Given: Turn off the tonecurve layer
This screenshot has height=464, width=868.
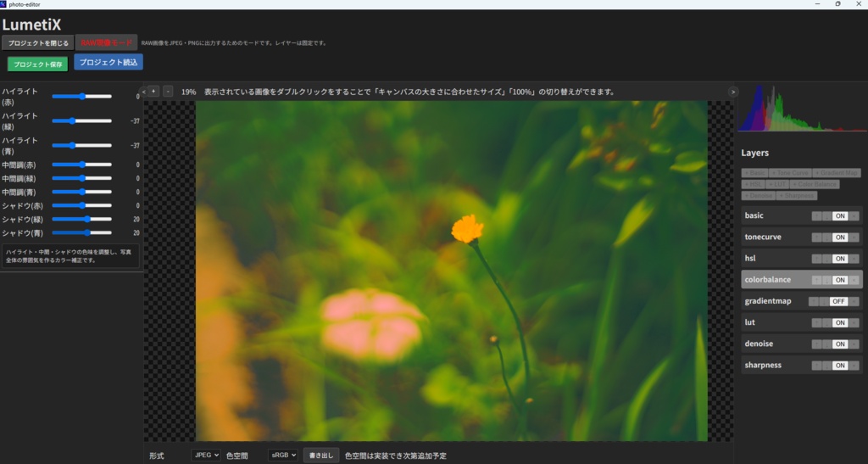Looking at the screenshot, I should pos(840,237).
